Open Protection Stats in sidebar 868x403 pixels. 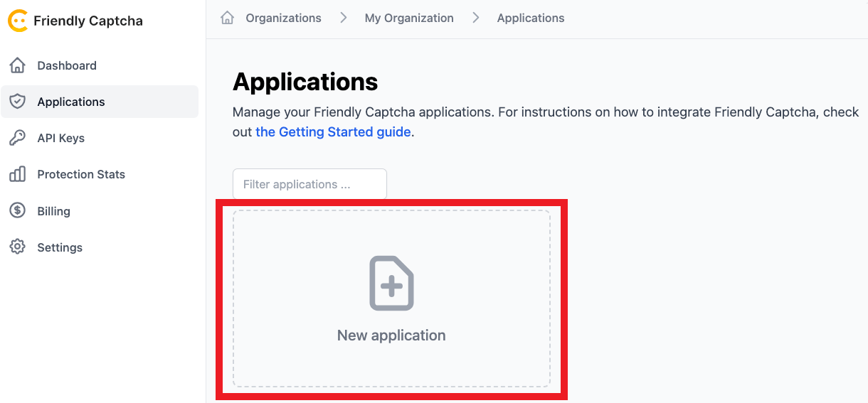tap(100, 174)
